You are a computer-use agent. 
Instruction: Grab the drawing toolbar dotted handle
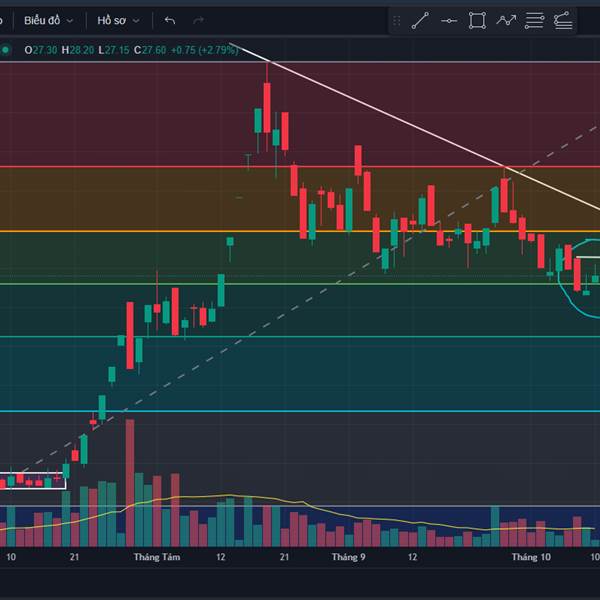coord(397,21)
